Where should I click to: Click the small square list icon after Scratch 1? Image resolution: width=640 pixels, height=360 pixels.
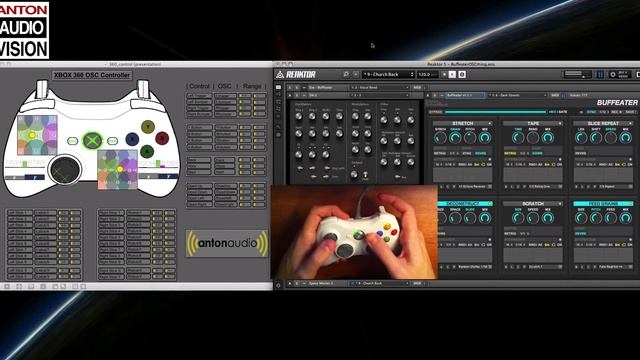point(560,267)
